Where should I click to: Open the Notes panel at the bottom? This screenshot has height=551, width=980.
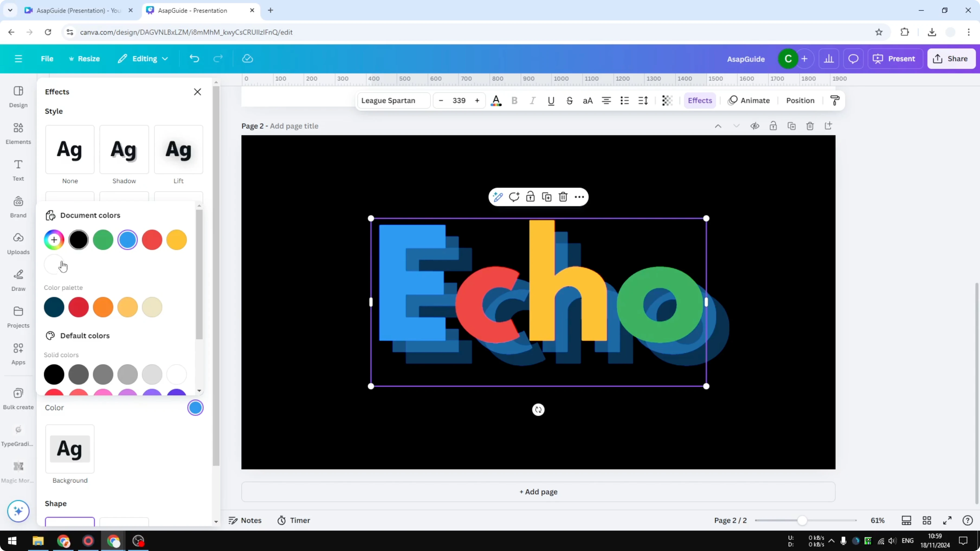tap(245, 520)
